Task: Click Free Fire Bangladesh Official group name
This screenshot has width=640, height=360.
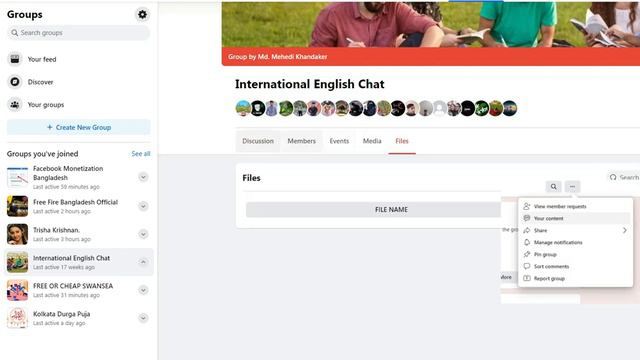Action: click(x=76, y=202)
